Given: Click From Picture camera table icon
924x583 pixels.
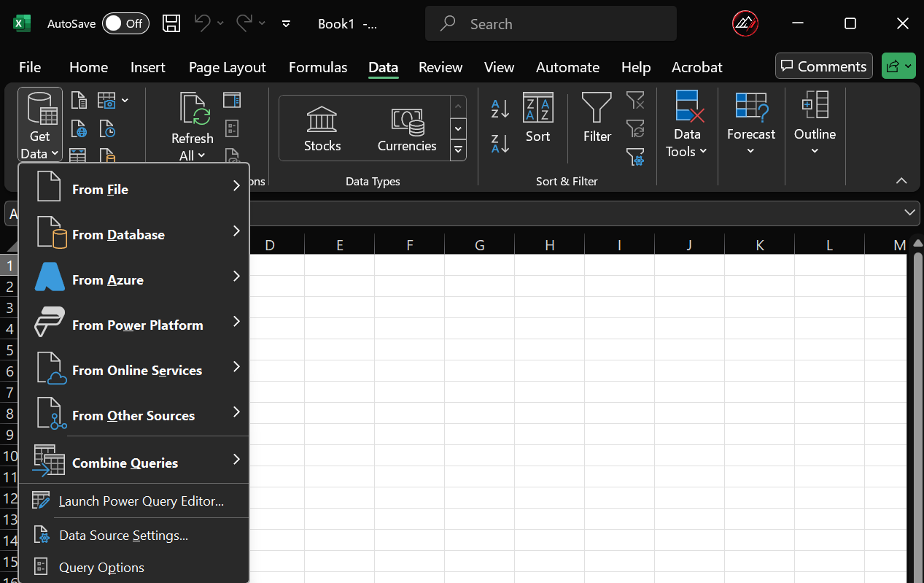Looking at the screenshot, I should tap(106, 100).
